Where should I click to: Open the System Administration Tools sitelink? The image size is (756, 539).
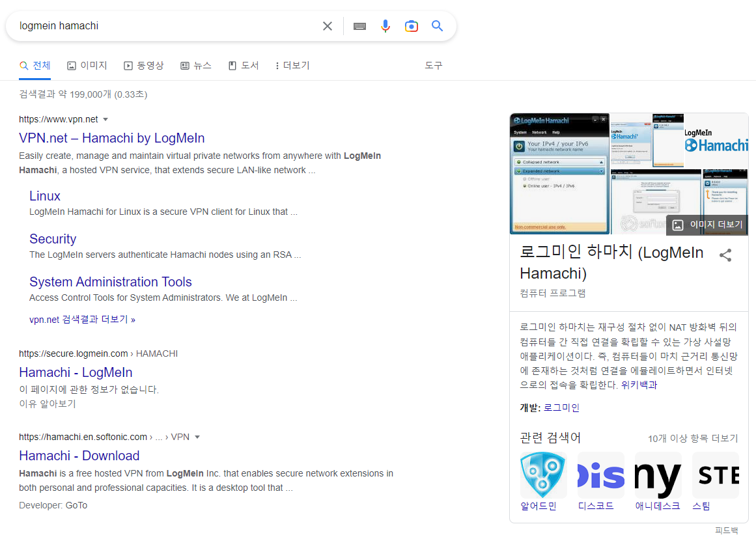(x=111, y=282)
